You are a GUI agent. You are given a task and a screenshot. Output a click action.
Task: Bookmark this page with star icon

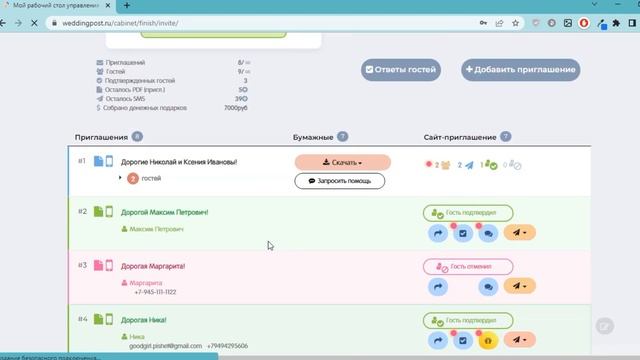click(x=516, y=23)
